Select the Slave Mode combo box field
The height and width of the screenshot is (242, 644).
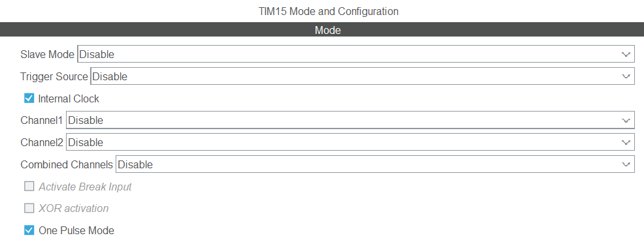click(356, 54)
